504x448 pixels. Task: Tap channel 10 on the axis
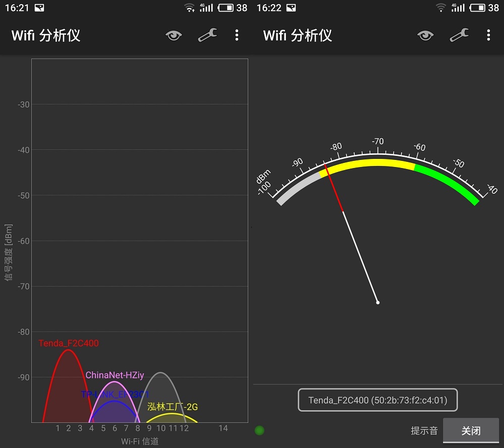(x=161, y=428)
